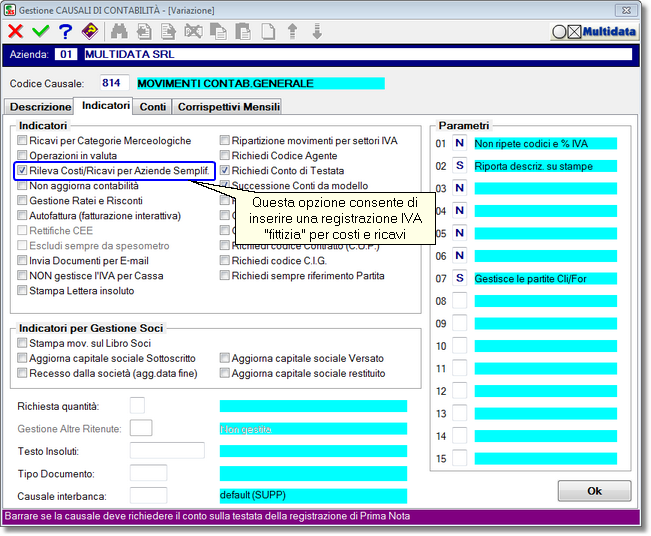
Task: Click the paste clipboard toolbar icon
Action: point(243,32)
